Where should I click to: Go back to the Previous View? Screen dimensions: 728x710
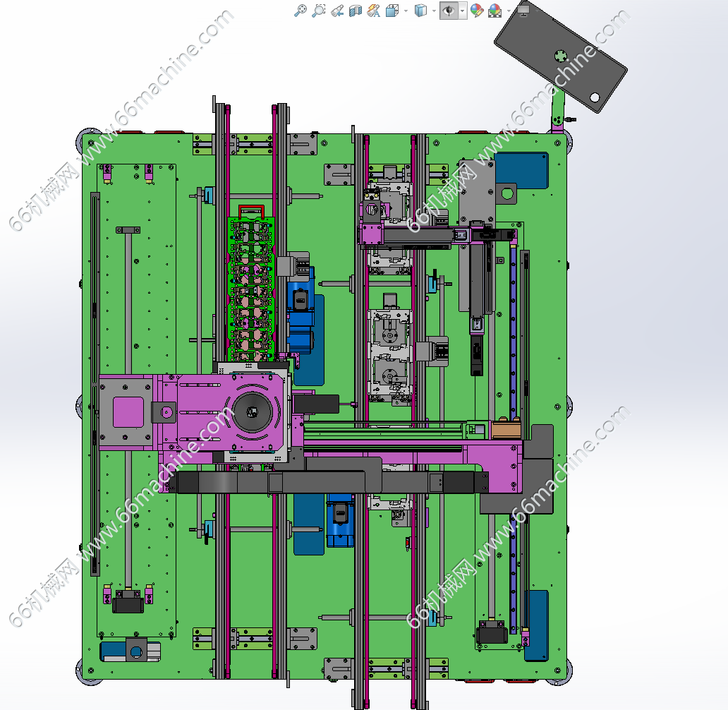(x=337, y=11)
